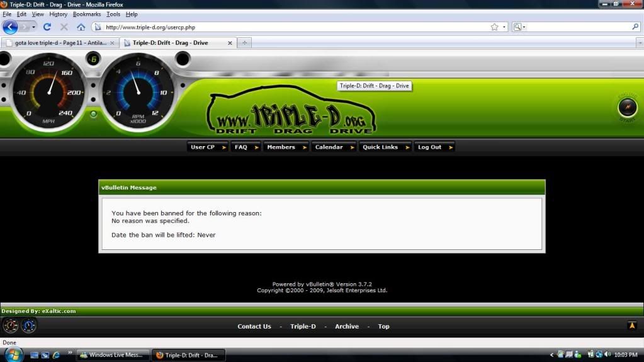644x362 pixels.
Task: Expand the Quick Links menu arrow
Action: click(407, 147)
